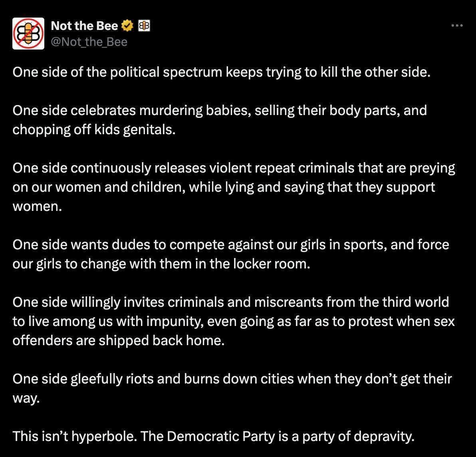Image resolution: width=476 pixels, height=457 pixels.
Task: Click the lone "way." line
Action: [26, 398]
